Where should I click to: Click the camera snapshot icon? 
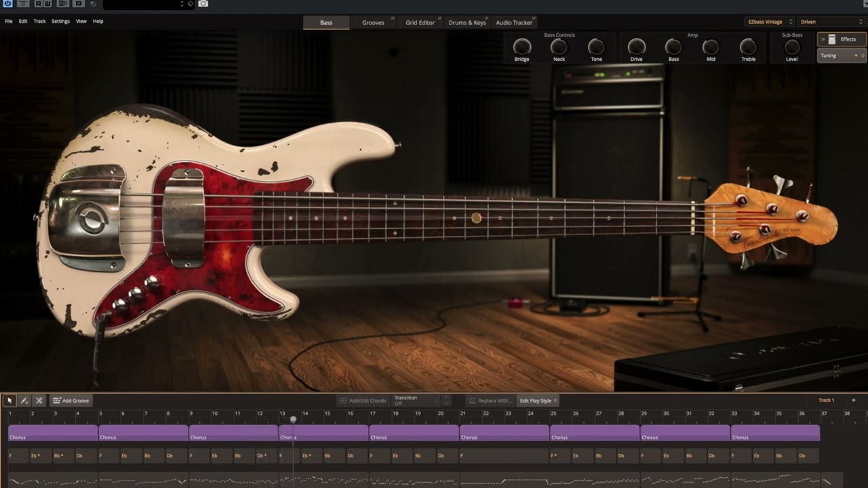click(x=203, y=4)
